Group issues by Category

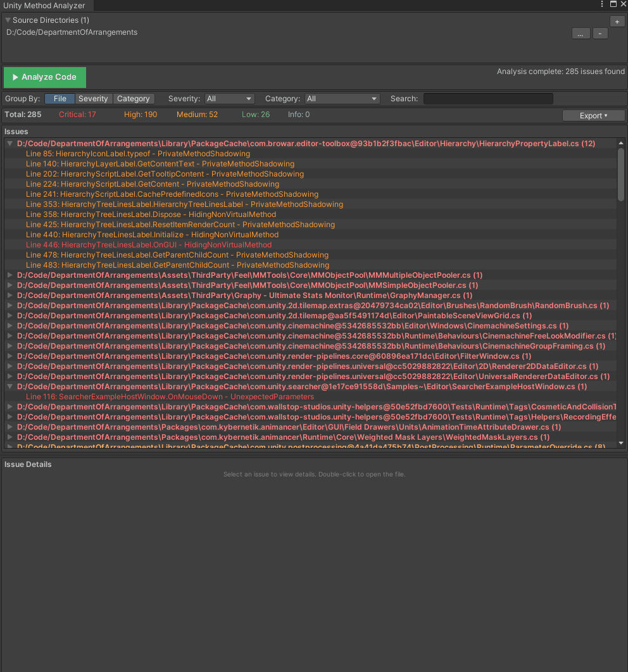click(133, 99)
